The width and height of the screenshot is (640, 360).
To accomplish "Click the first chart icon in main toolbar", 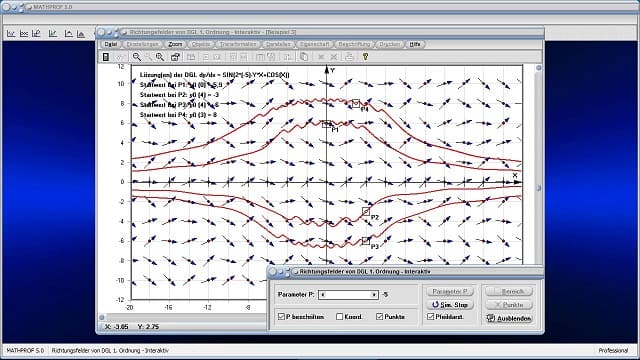I will [x=11, y=34].
